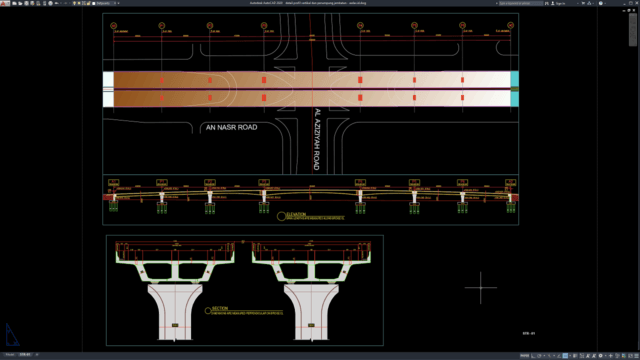
Task: Toggle Object snap tracking in status bar
Action: (559, 356)
